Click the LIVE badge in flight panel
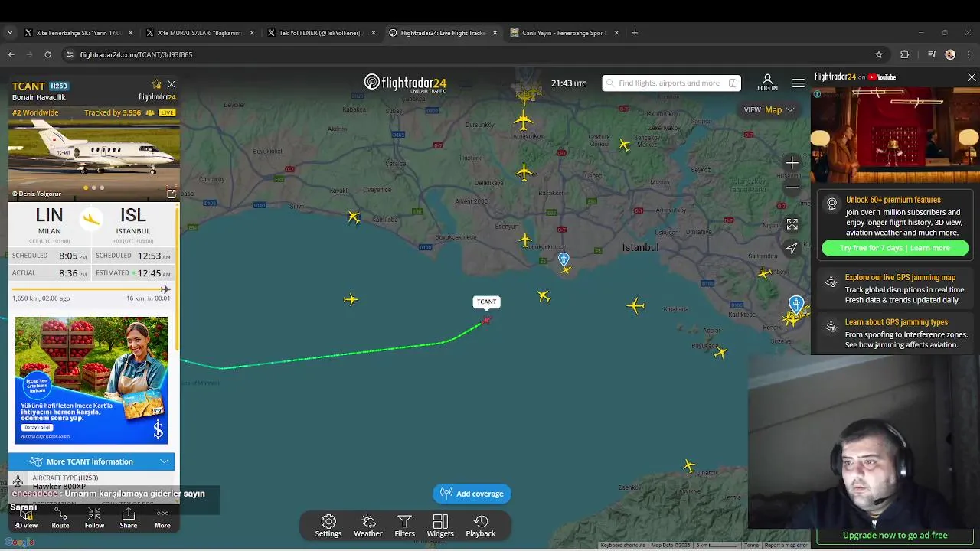The height and width of the screenshot is (551, 980). point(167,112)
